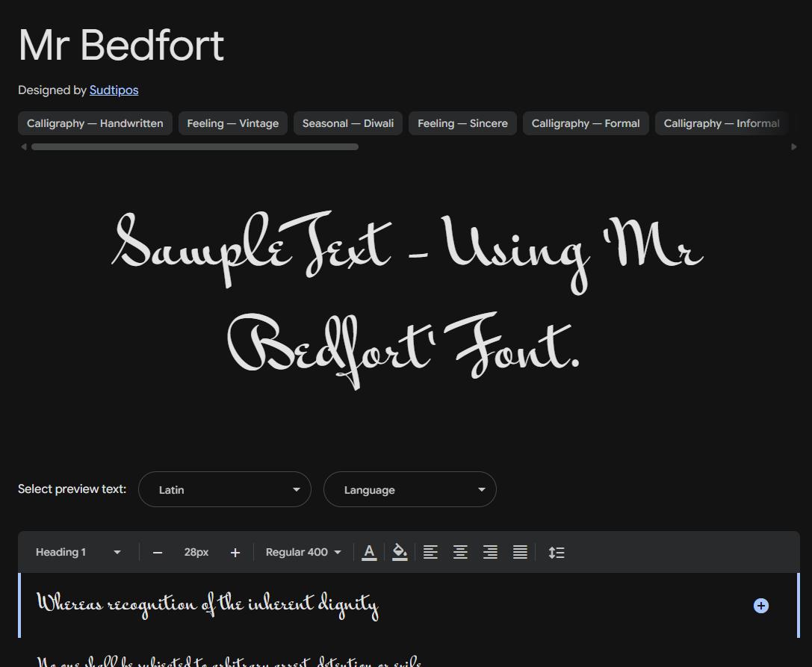812x667 pixels.
Task: Select the Calligraphy — Formal tag
Action: click(x=586, y=123)
